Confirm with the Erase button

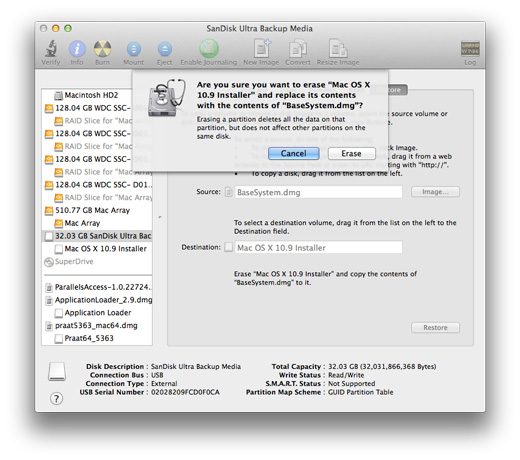[351, 153]
